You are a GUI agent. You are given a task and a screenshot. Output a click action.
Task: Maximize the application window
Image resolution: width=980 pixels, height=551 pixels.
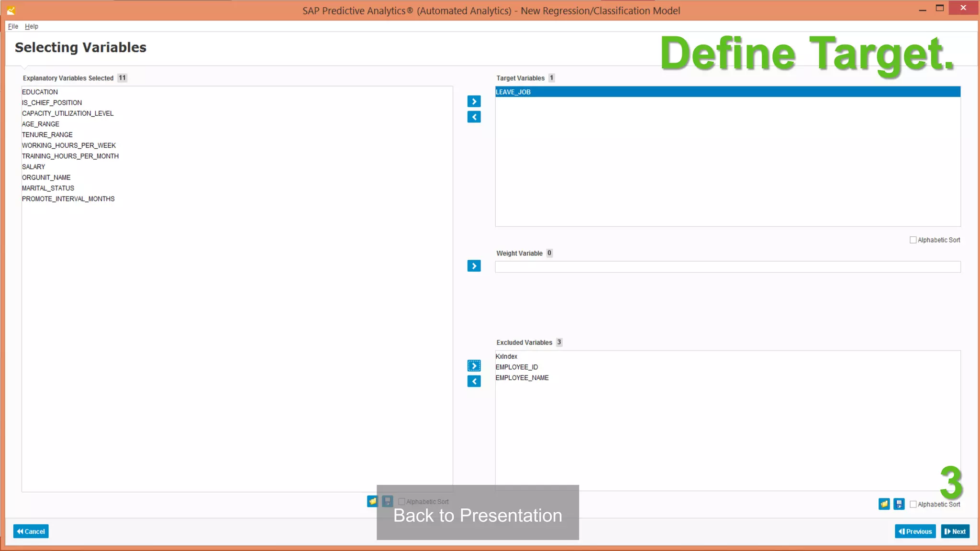click(x=940, y=8)
